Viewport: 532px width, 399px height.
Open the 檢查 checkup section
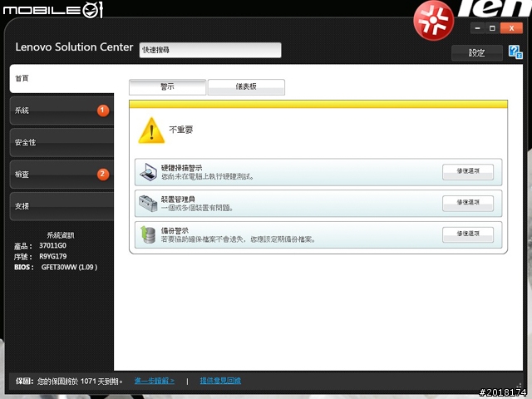point(62,175)
